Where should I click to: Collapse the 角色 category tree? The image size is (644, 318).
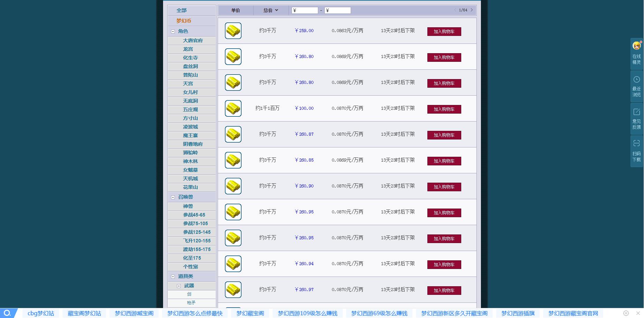coord(173,31)
